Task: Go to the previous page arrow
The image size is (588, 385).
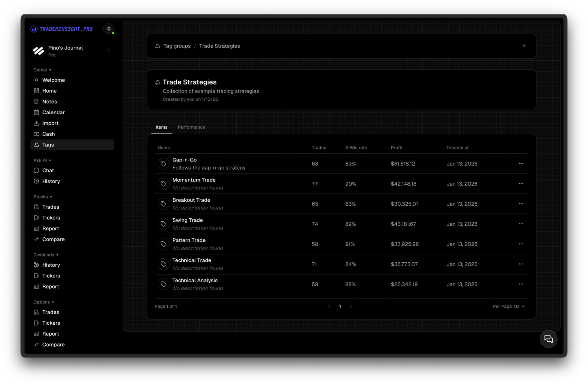Action: click(x=329, y=307)
